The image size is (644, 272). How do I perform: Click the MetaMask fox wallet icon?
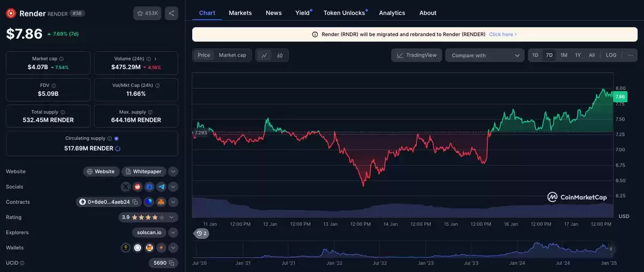tap(149, 248)
